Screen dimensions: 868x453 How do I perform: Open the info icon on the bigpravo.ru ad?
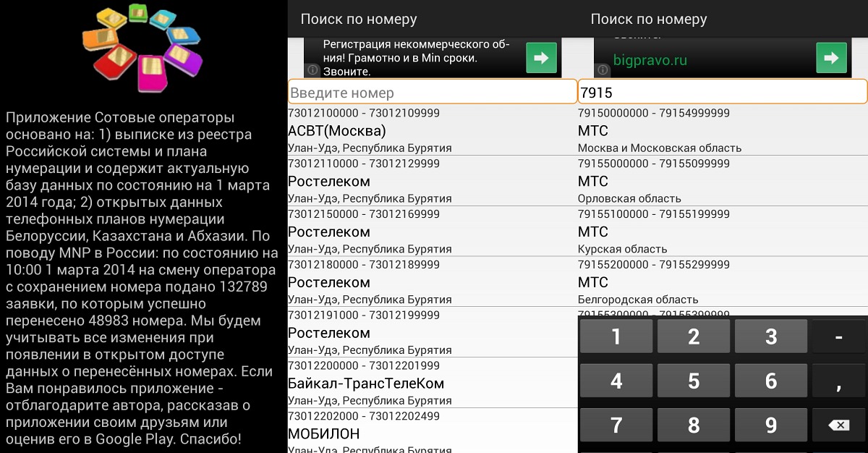pyautogui.click(x=603, y=70)
